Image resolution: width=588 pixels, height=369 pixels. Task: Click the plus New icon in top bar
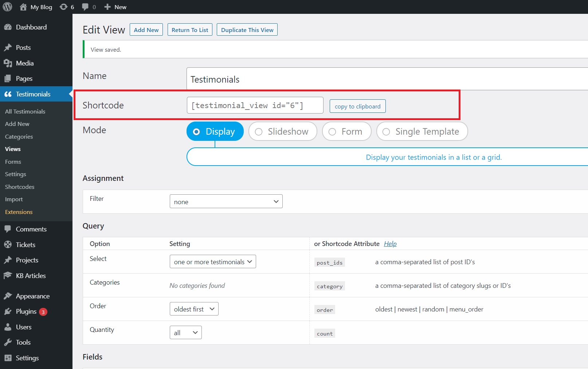[107, 7]
